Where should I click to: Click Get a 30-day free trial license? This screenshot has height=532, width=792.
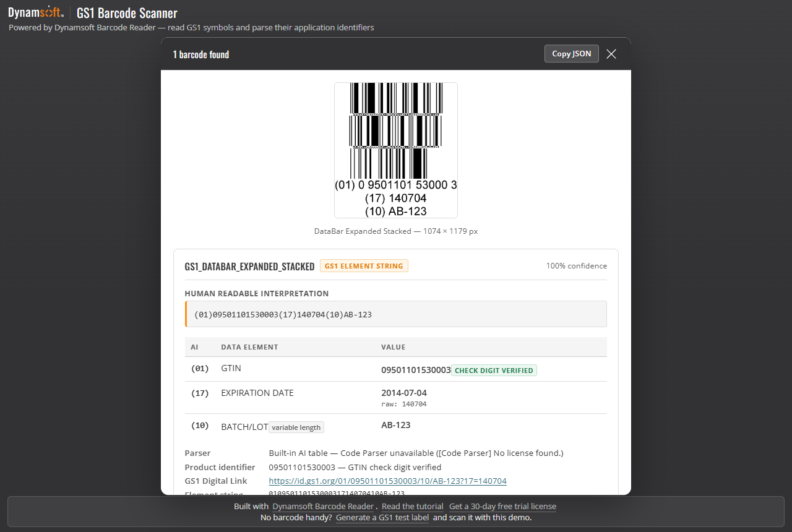(503, 506)
